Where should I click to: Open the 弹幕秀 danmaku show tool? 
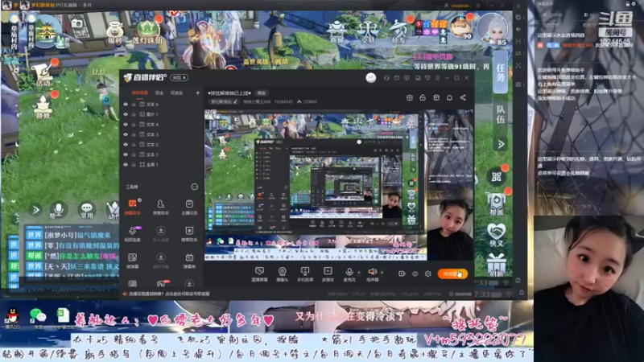189,260
